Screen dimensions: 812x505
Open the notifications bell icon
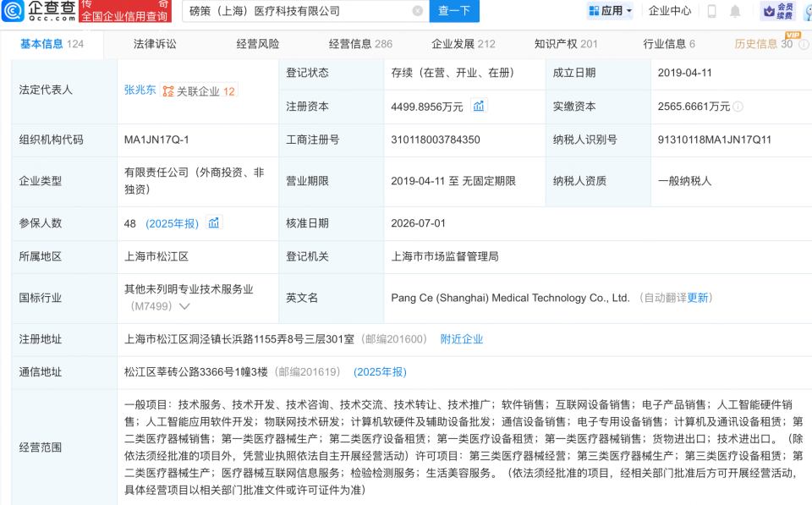click(735, 11)
